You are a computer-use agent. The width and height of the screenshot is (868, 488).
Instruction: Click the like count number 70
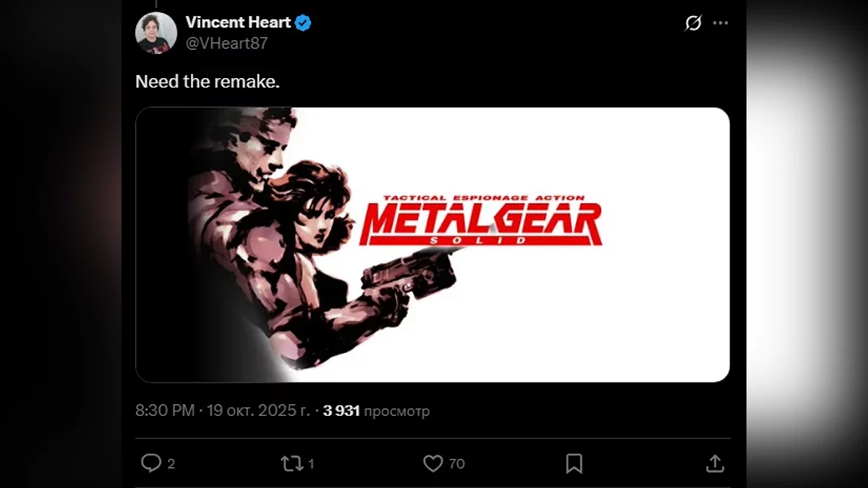coord(456,464)
